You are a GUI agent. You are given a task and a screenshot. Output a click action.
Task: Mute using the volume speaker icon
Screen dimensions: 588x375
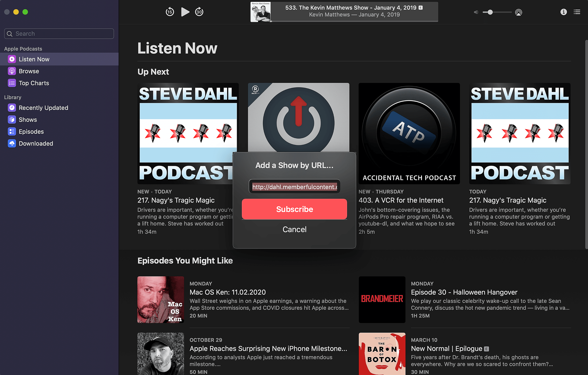click(x=476, y=12)
